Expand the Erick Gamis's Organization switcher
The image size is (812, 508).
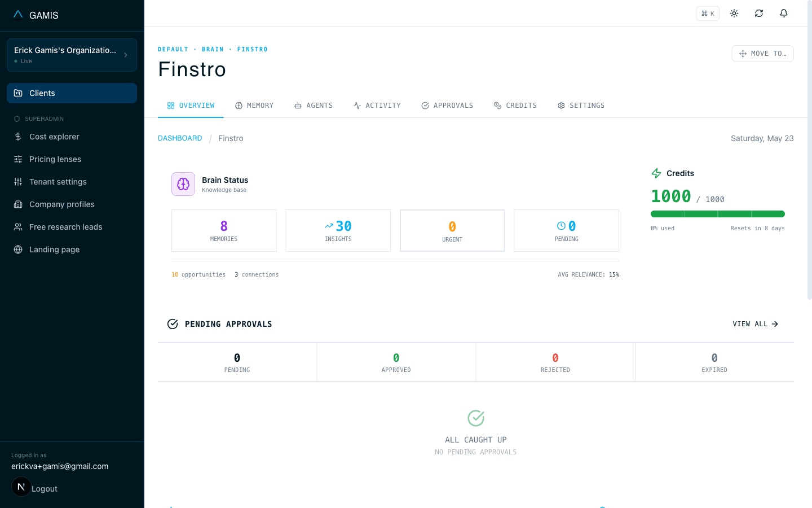(x=72, y=55)
